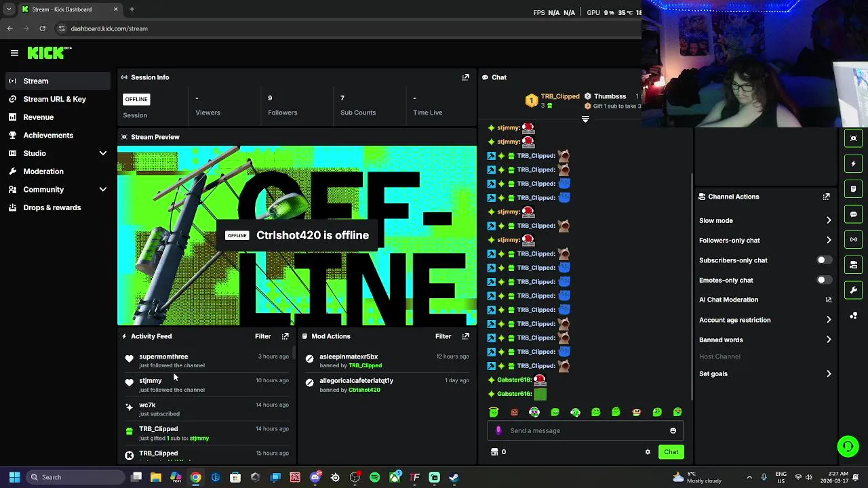The width and height of the screenshot is (868, 488).
Task: Click the shop icon below message box
Action: tap(494, 452)
